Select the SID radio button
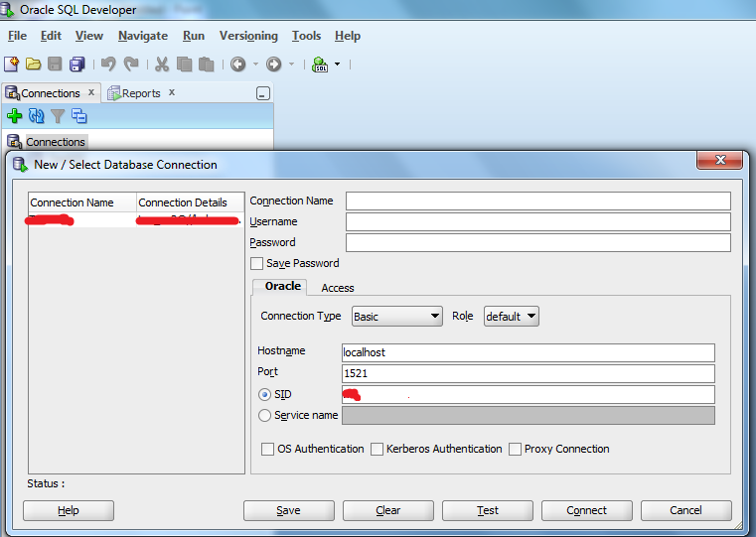This screenshot has width=756, height=537. pos(264,394)
